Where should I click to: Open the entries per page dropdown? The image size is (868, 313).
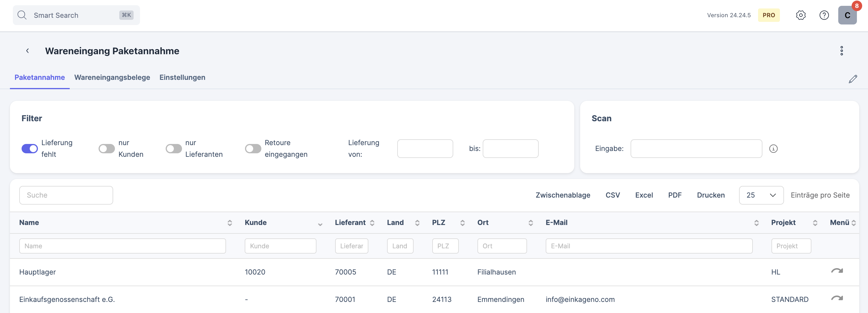coord(761,195)
